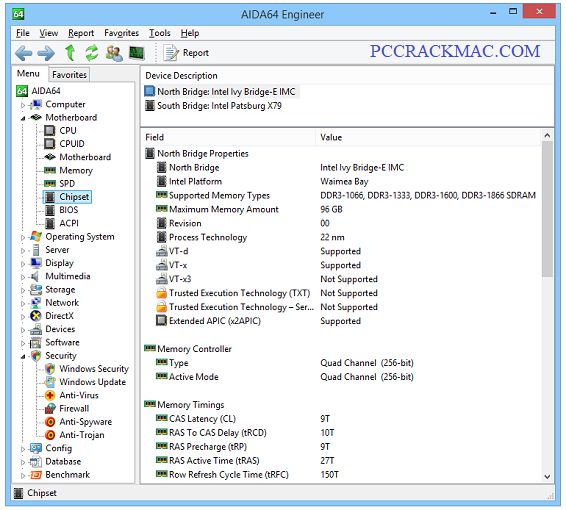
Task: Select the Maximum Memory Amount row
Action: [341, 209]
